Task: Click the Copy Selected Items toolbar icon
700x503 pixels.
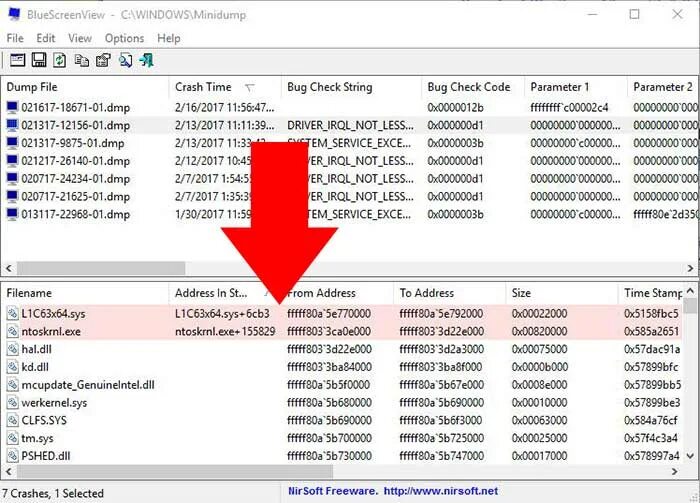Action: click(81, 60)
